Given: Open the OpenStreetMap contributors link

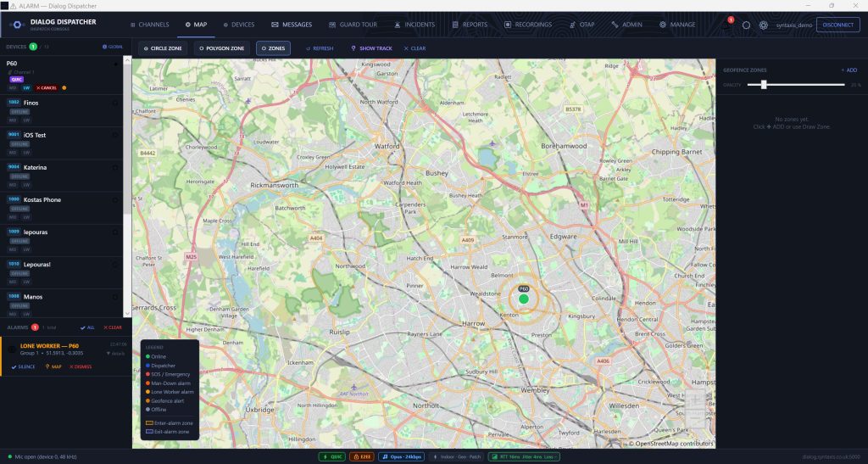Looking at the screenshot, I should 671,444.
